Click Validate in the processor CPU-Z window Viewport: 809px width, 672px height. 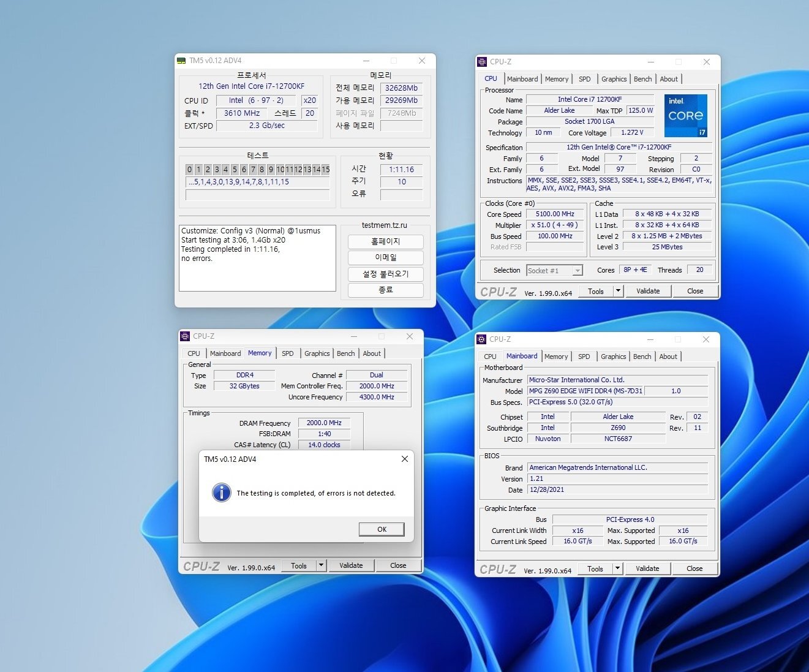[x=648, y=291]
